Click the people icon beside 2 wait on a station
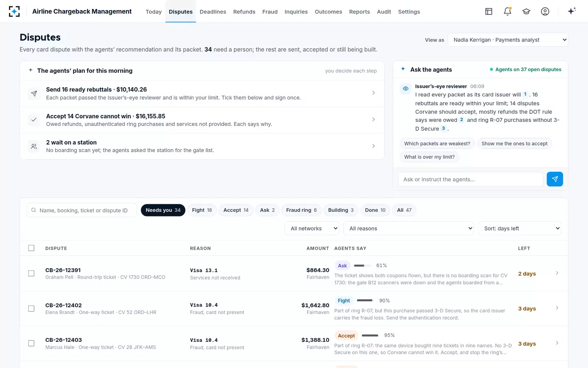Image resolution: width=588 pixels, height=368 pixels. coord(34,146)
